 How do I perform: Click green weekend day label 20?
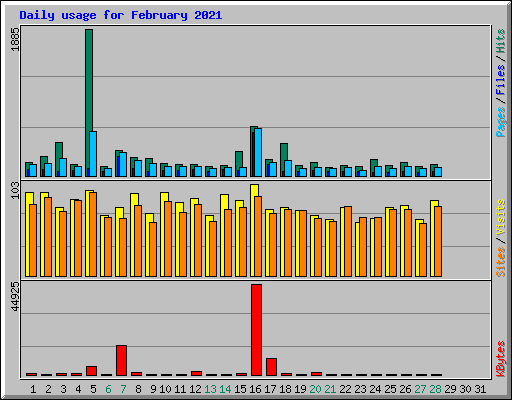point(315,389)
